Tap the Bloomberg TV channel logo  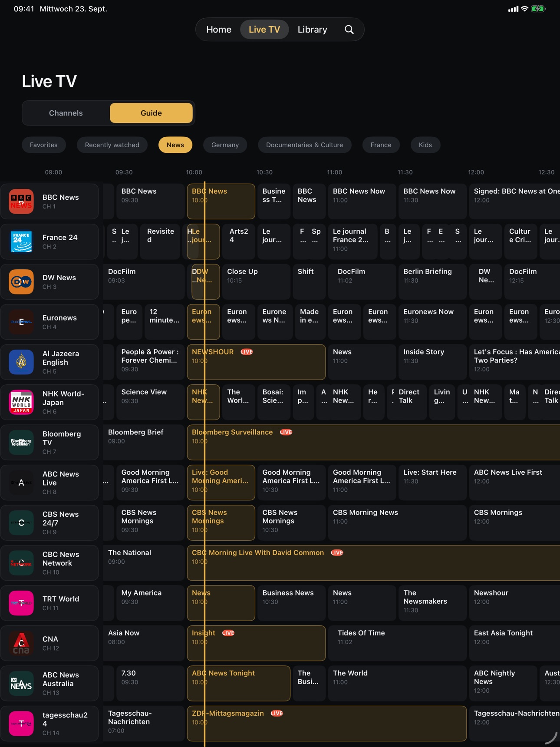coord(21,443)
